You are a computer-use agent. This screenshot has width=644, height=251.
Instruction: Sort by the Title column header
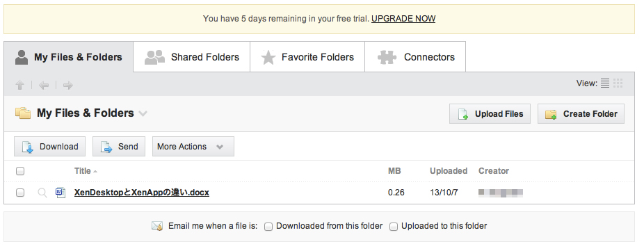[x=83, y=171]
